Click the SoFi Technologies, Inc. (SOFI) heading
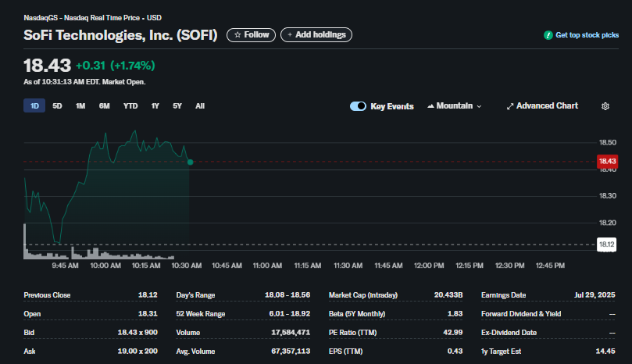The height and width of the screenshot is (364, 632). tap(120, 35)
